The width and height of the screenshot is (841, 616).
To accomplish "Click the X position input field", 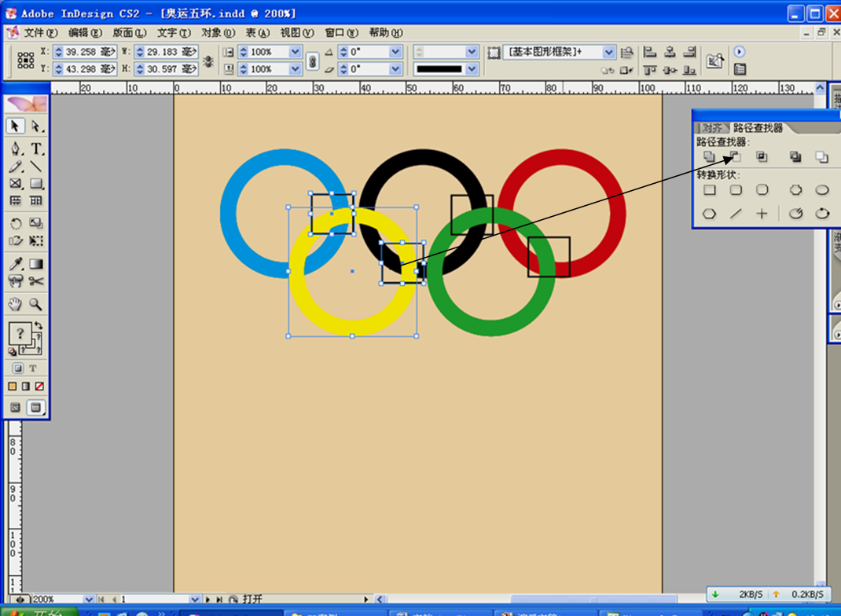I will (85, 52).
